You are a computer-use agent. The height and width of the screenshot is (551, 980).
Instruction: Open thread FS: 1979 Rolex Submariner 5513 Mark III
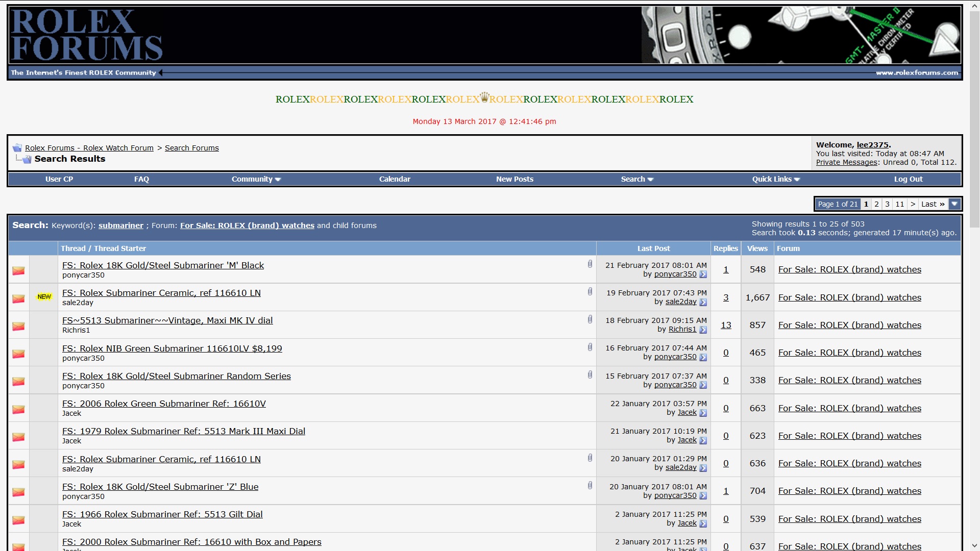point(184,431)
